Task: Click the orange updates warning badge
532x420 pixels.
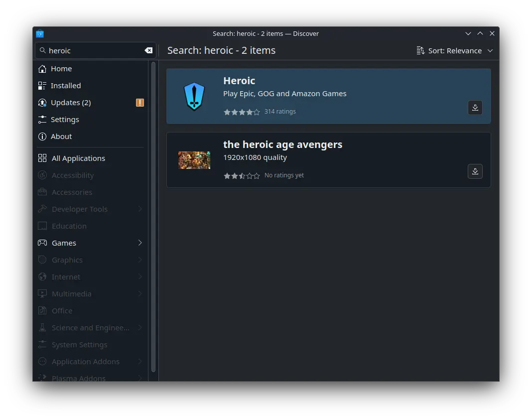Action: pos(140,103)
